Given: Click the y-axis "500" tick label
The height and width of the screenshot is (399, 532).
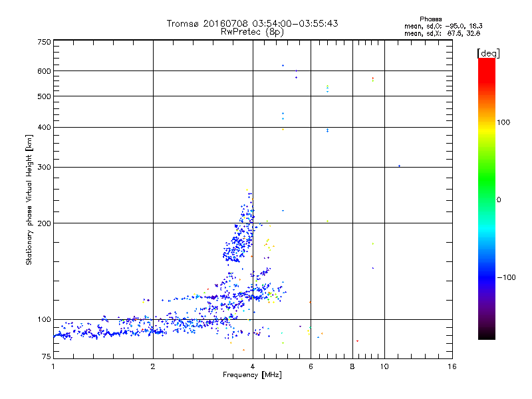Looking at the screenshot, I should [44, 96].
